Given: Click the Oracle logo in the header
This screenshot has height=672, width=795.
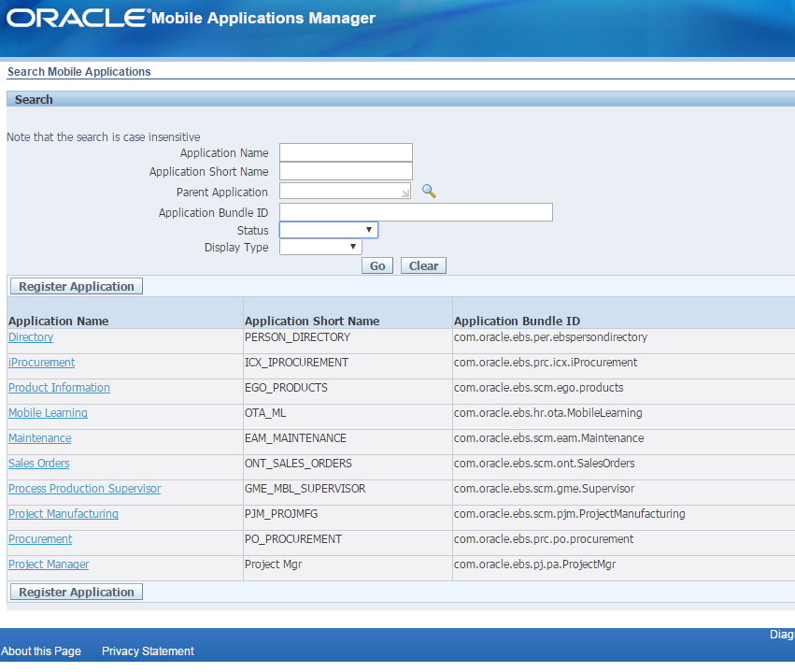Looking at the screenshot, I should (x=78, y=18).
